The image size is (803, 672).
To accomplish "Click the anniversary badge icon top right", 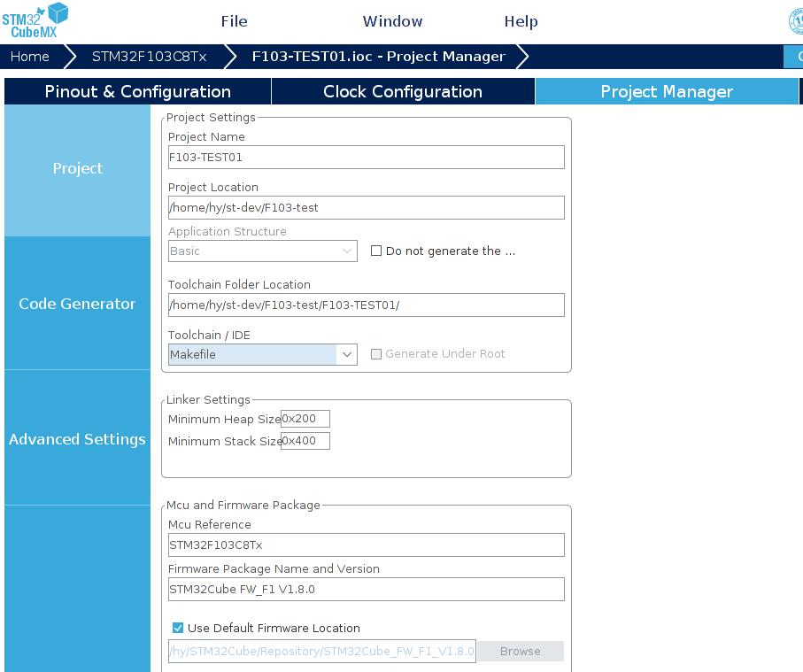I will coord(796,21).
